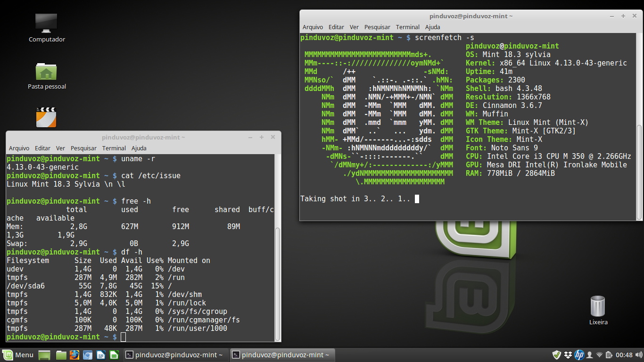Open LibreOffice Writer launcher in panel

pos(101,355)
